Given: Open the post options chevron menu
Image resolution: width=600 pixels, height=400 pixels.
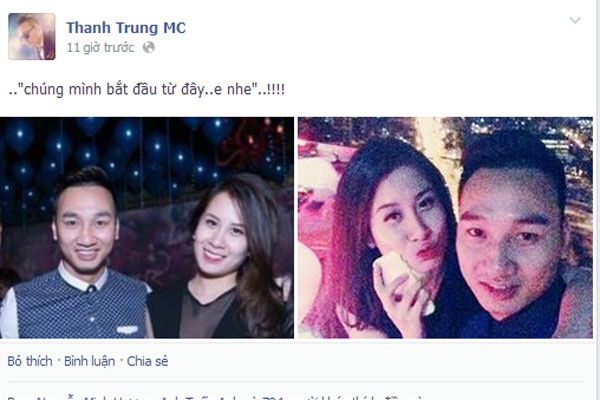Looking at the screenshot, I should pyautogui.click(x=575, y=20).
